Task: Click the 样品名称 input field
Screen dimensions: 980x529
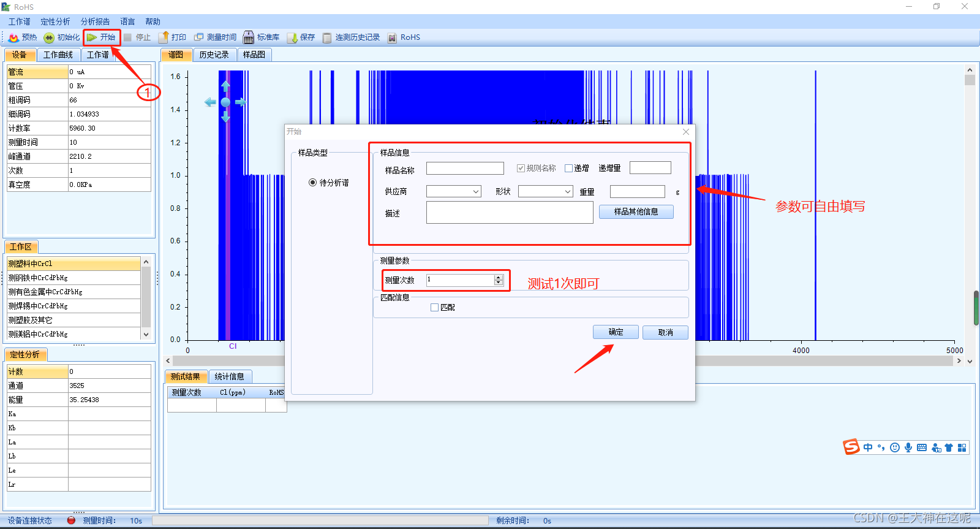Action: (x=465, y=168)
